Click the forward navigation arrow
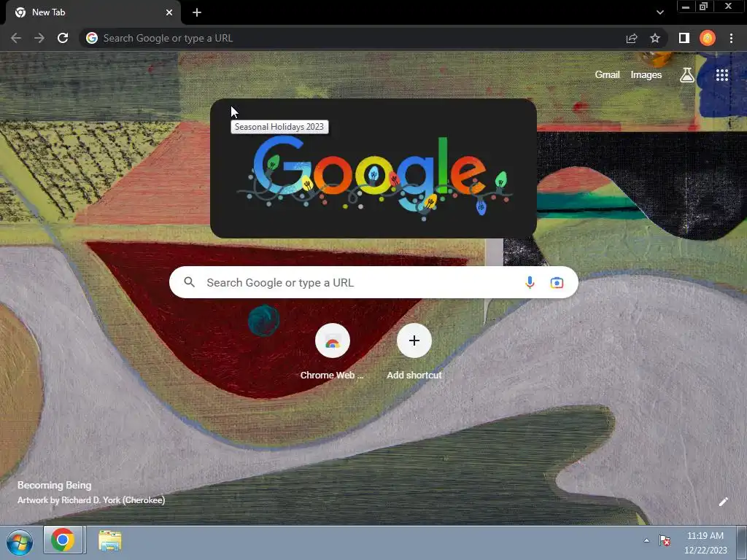The image size is (747, 560). tap(39, 38)
